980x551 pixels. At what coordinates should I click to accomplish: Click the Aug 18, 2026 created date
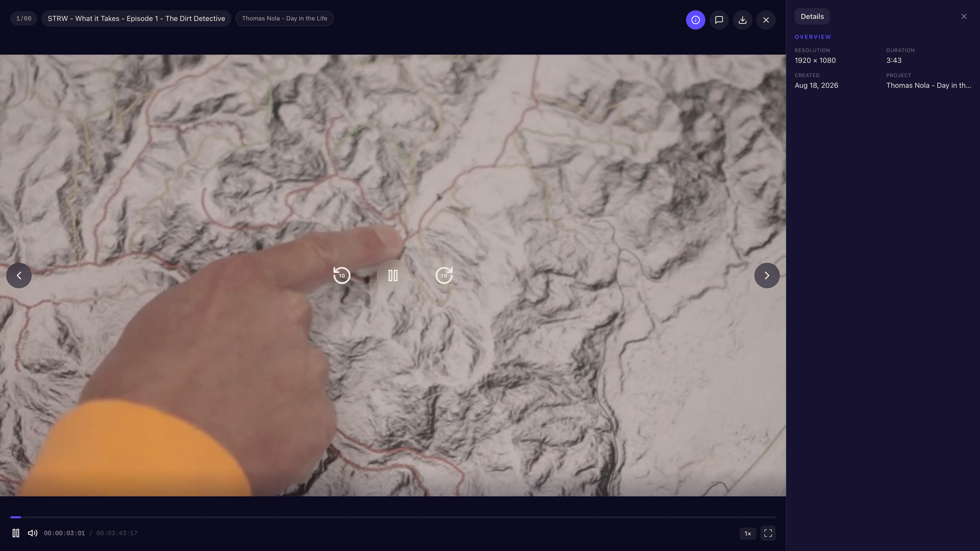click(x=816, y=85)
